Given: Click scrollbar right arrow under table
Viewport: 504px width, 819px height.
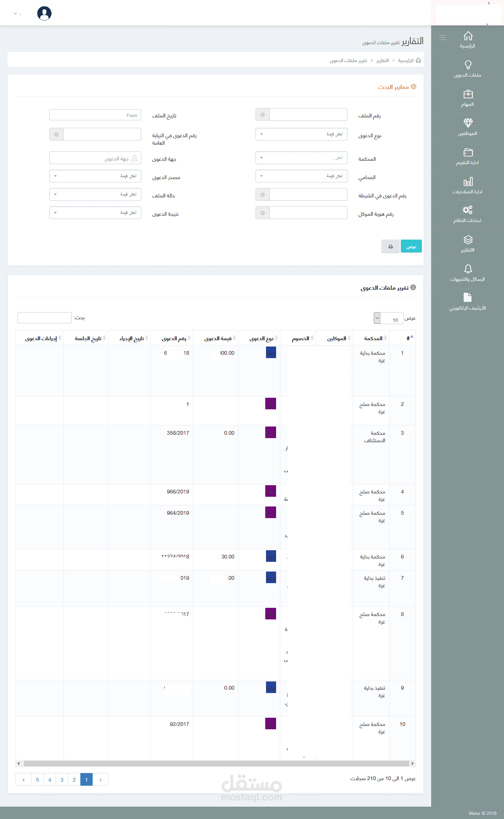Looking at the screenshot, I should pyautogui.click(x=412, y=763).
